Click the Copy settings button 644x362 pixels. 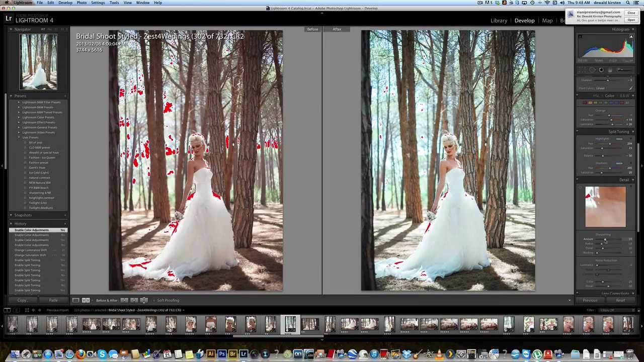pyautogui.click(x=22, y=300)
